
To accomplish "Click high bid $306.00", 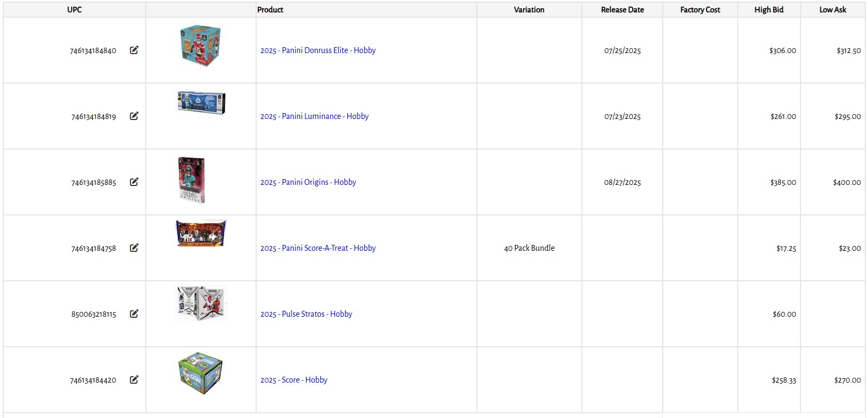I will click(782, 51).
